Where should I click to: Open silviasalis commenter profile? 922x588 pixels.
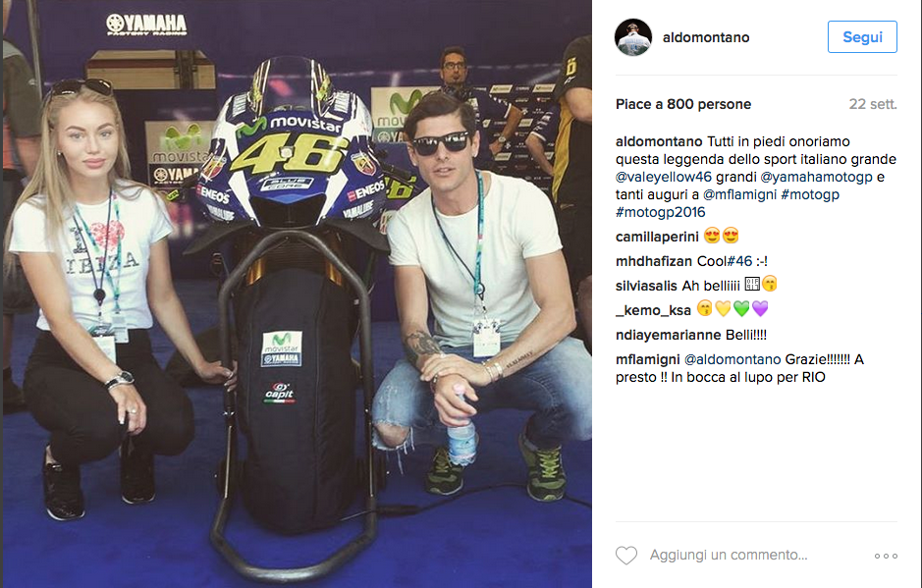(x=646, y=286)
